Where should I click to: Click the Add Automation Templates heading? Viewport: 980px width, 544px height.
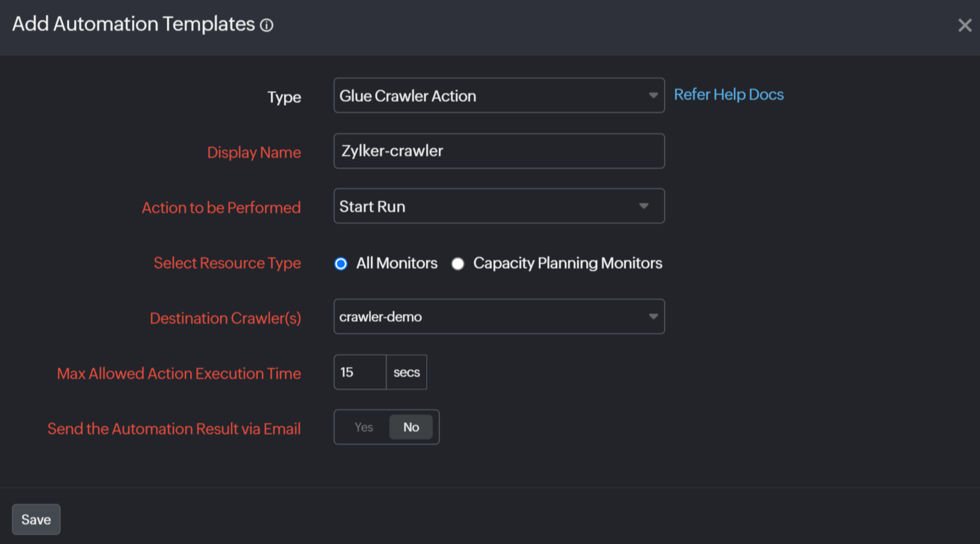[133, 24]
